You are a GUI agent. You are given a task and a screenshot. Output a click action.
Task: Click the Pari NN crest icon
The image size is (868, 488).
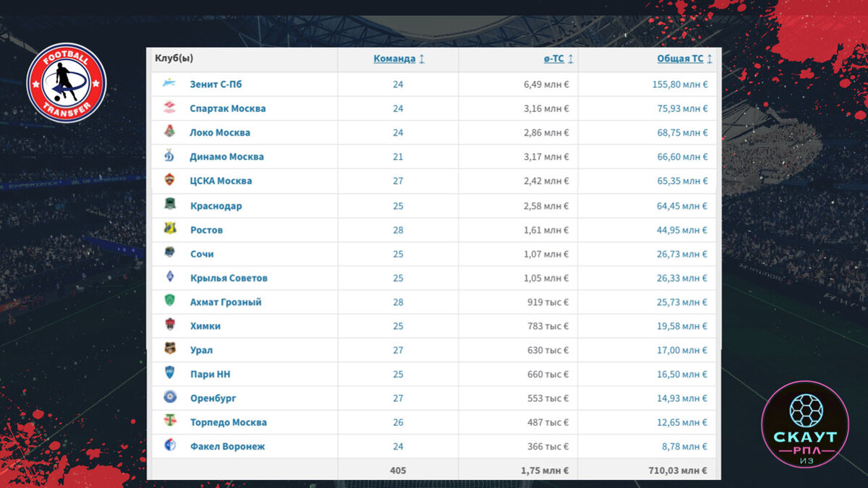pyautogui.click(x=169, y=373)
